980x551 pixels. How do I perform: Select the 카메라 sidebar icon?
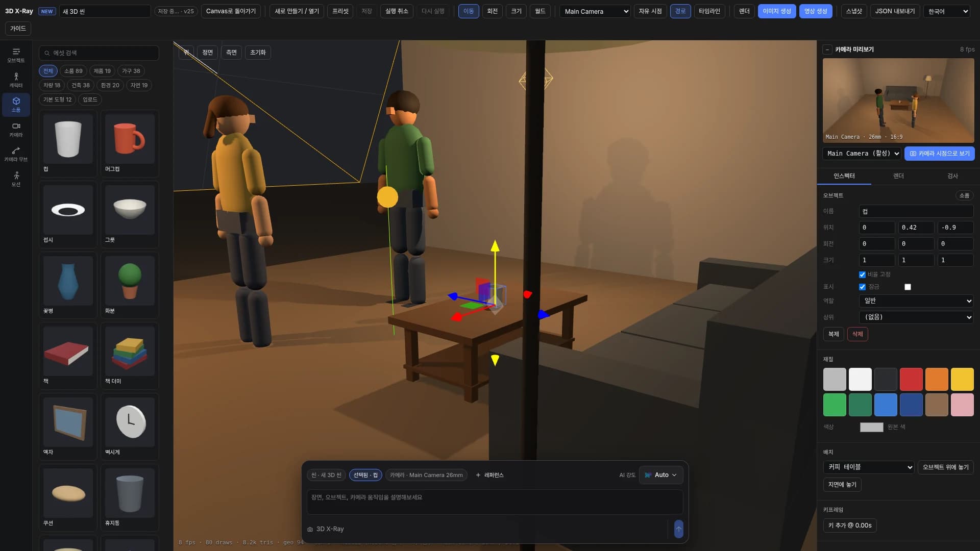16,130
